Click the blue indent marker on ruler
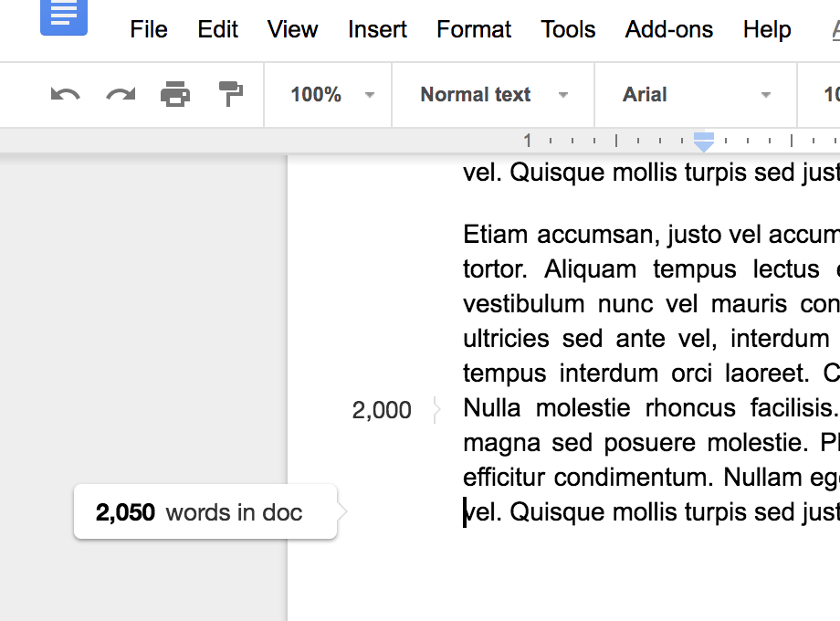The height and width of the screenshot is (621, 840). pyautogui.click(x=703, y=142)
